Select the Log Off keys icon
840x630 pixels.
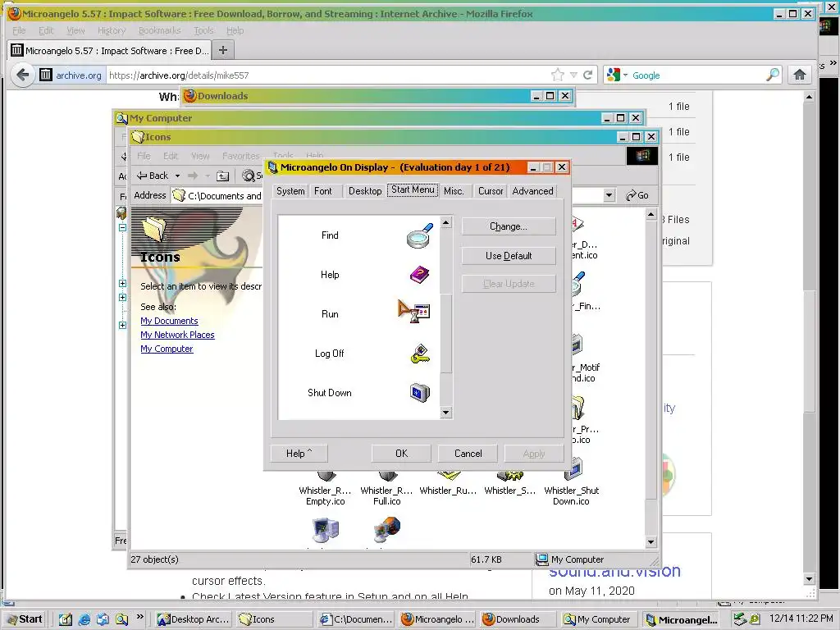(421, 354)
